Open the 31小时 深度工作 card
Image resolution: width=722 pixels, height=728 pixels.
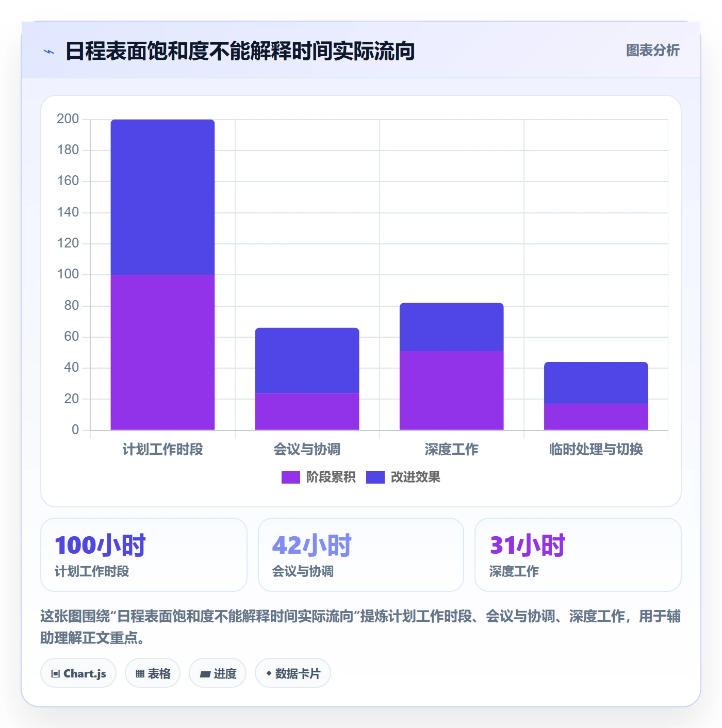click(x=578, y=555)
